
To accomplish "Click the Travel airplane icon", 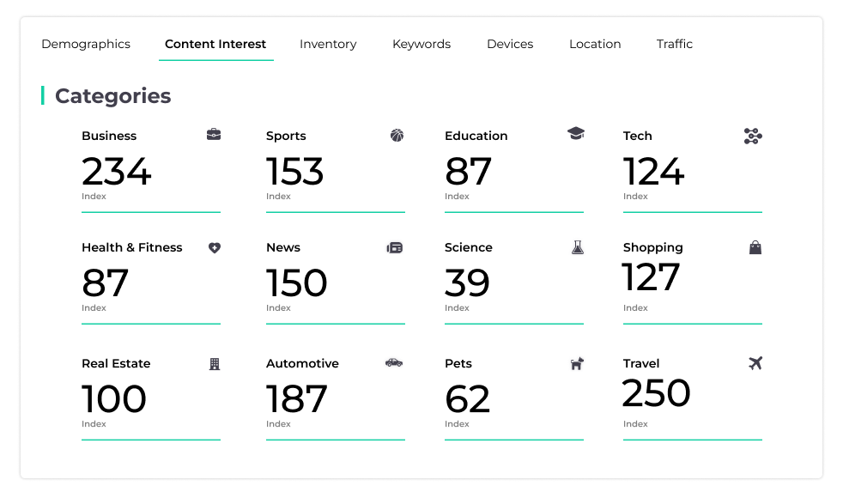I will coord(755,363).
